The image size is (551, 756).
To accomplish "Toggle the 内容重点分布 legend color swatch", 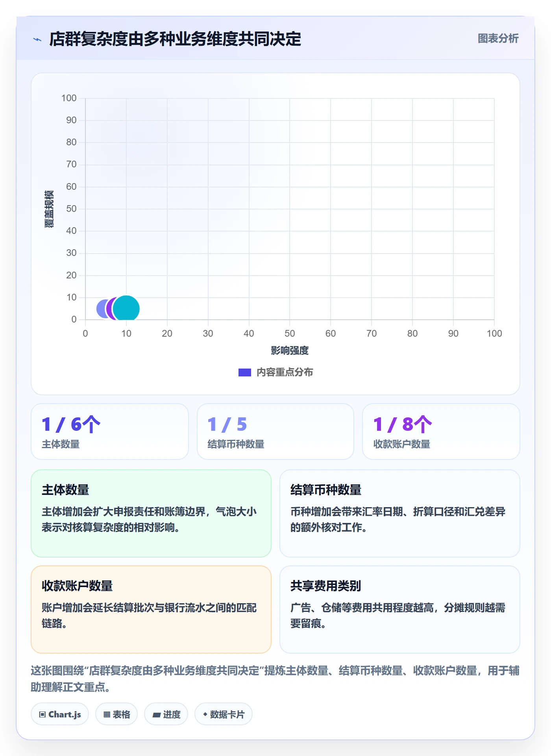I will (244, 372).
